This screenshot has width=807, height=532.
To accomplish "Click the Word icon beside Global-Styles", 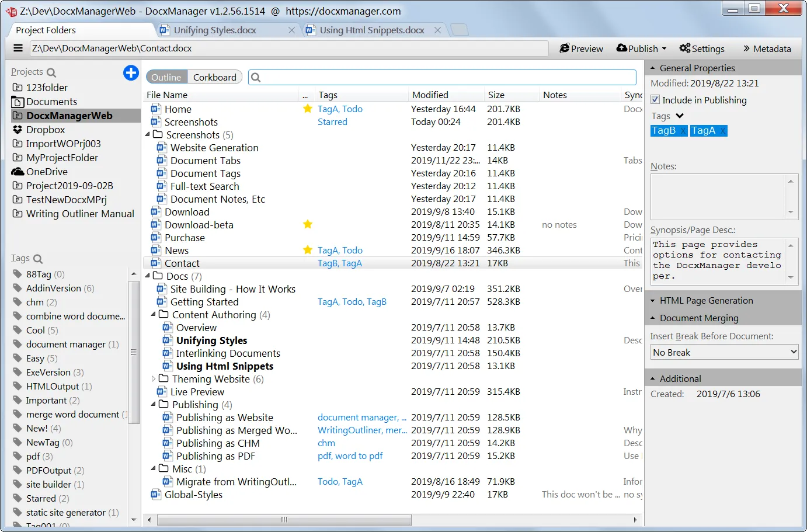I will (x=155, y=494).
